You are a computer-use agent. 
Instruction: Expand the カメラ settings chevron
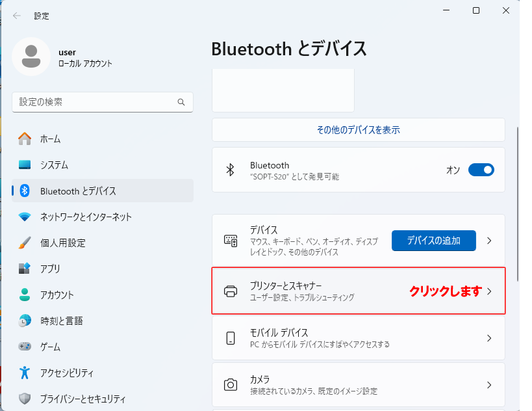tap(489, 385)
